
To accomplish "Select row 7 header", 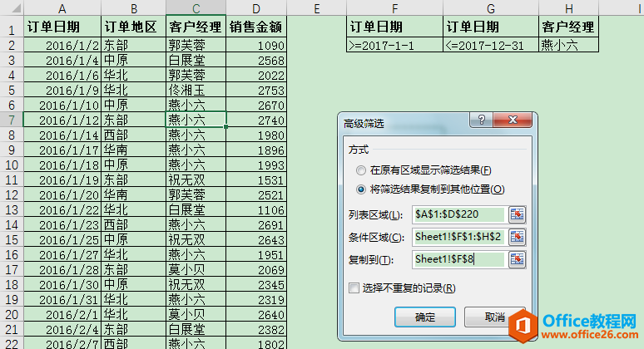I will pyautogui.click(x=12, y=120).
